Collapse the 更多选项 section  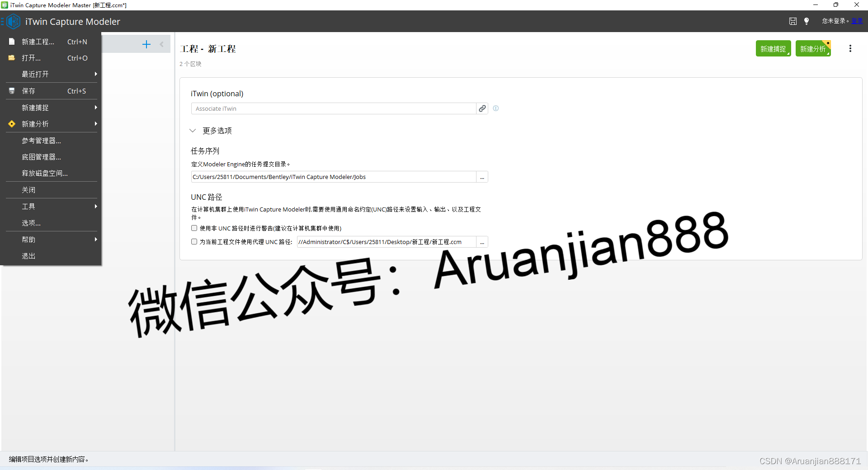[193, 131]
